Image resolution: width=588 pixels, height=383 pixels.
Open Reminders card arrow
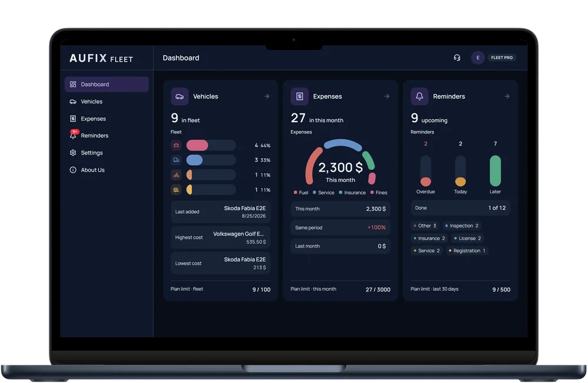507,96
